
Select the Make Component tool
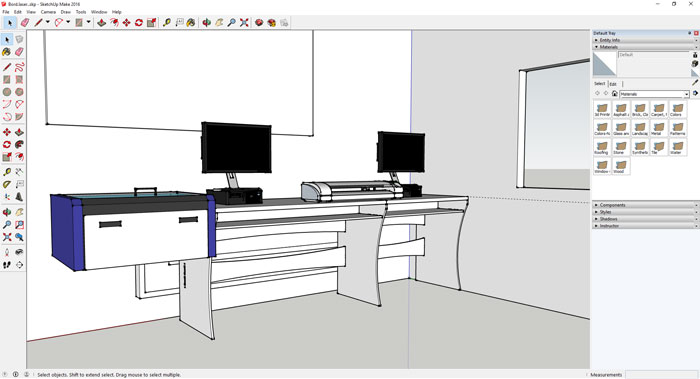pos(19,40)
